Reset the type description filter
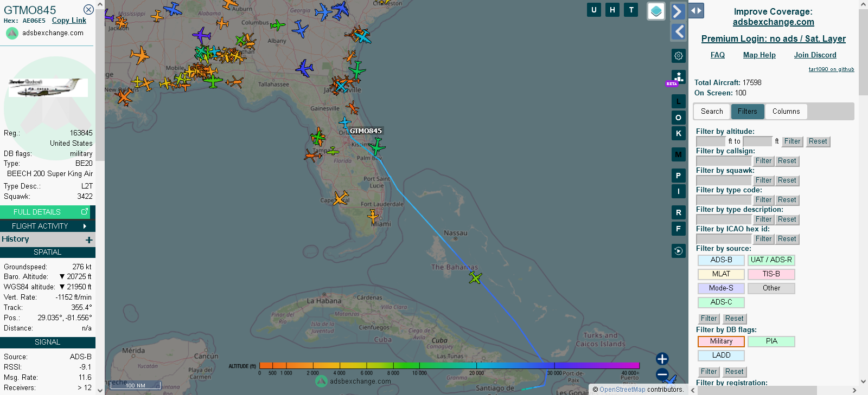Image resolution: width=868 pixels, height=395 pixels. point(787,219)
